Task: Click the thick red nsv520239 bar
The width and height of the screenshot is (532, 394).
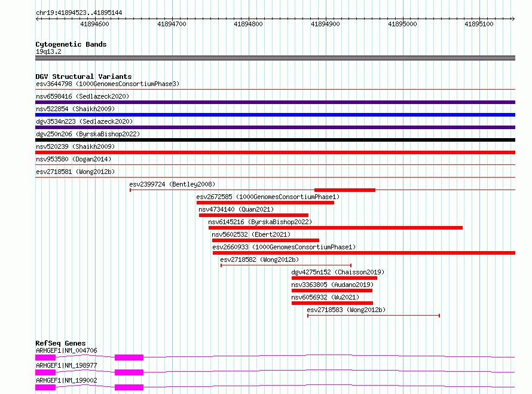Action: [275, 152]
